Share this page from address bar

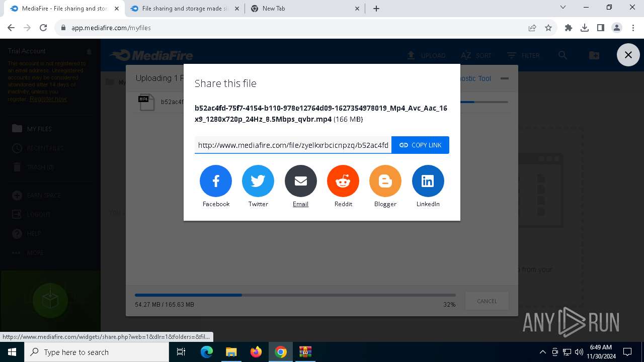click(x=532, y=28)
